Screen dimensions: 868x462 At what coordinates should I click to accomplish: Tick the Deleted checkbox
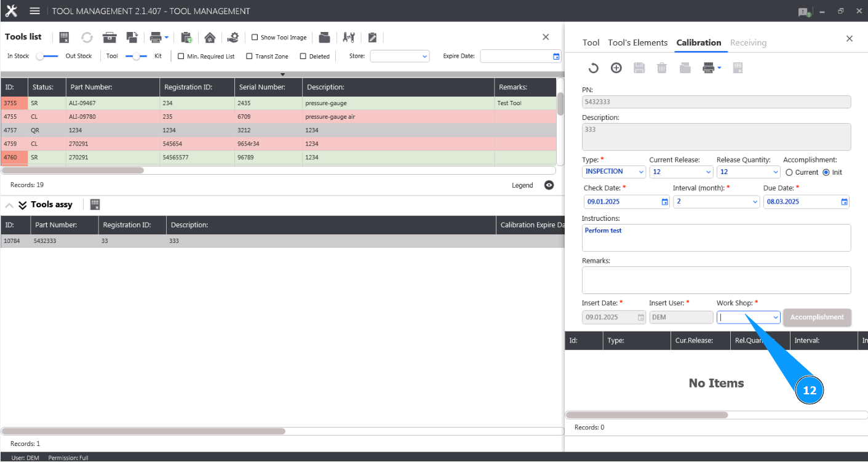pos(303,56)
